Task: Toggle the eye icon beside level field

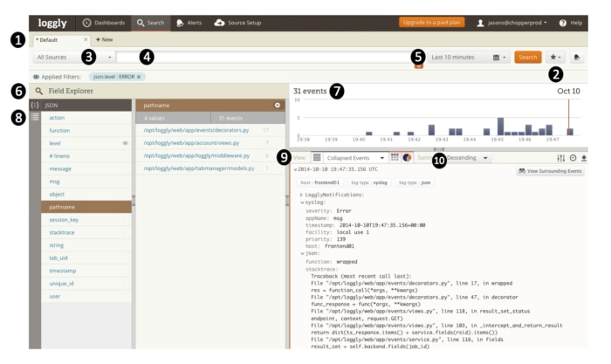Action: tap(125, 142)
